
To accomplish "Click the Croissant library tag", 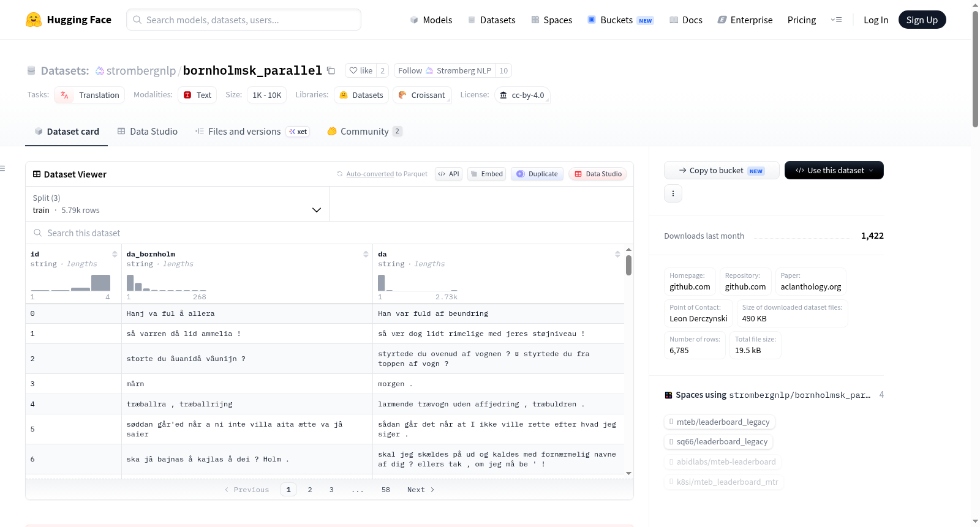I will (x=422, y=95).
